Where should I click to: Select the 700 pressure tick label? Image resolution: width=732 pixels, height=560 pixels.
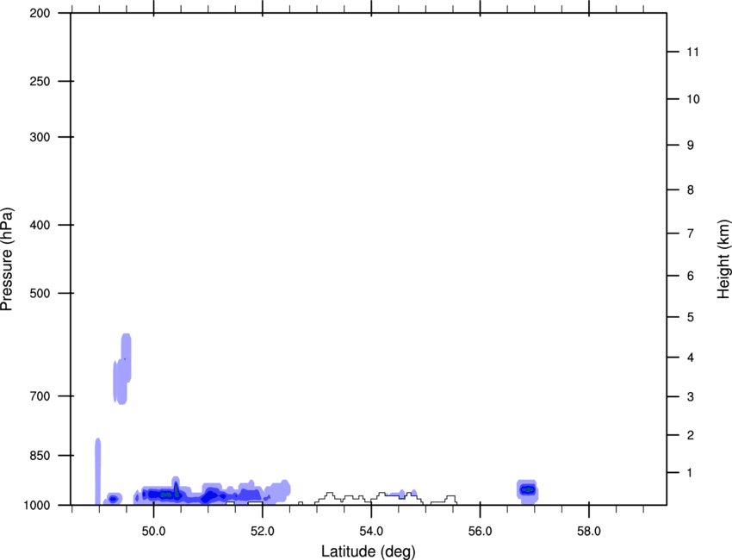pyautogui.click(x=40, y=396)
